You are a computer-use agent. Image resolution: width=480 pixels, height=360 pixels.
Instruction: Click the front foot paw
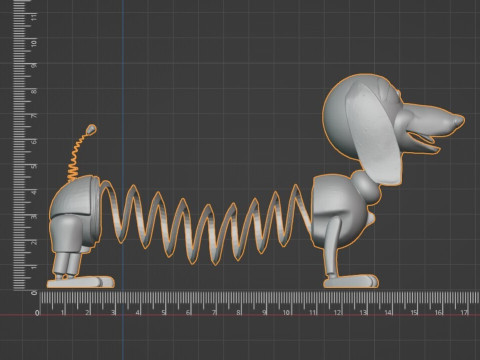click(351, 281)
